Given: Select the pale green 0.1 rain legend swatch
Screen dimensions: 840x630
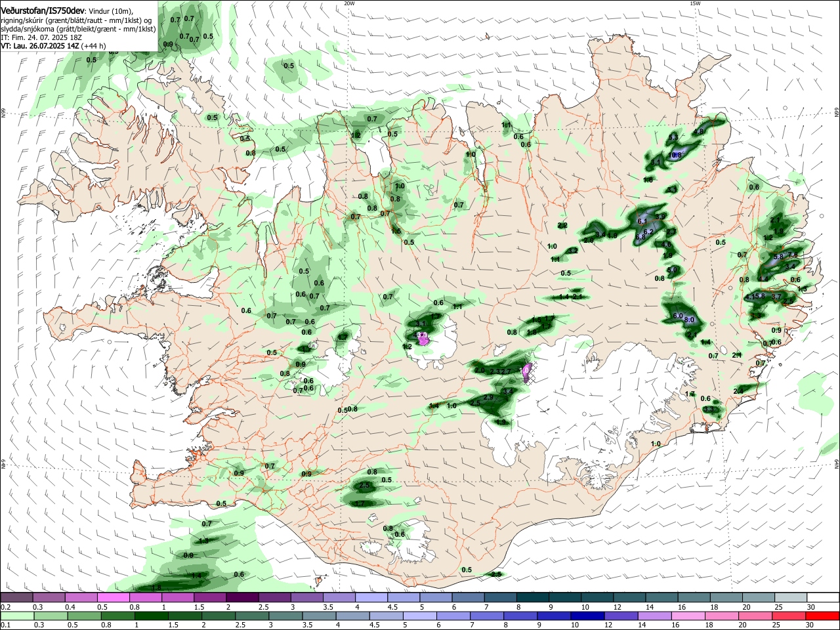Looking at the screenshot, I should click(x=16, y=616).
